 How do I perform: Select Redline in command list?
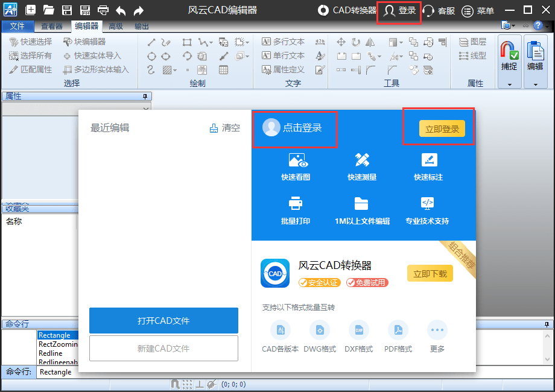click(x=50, y=353)
